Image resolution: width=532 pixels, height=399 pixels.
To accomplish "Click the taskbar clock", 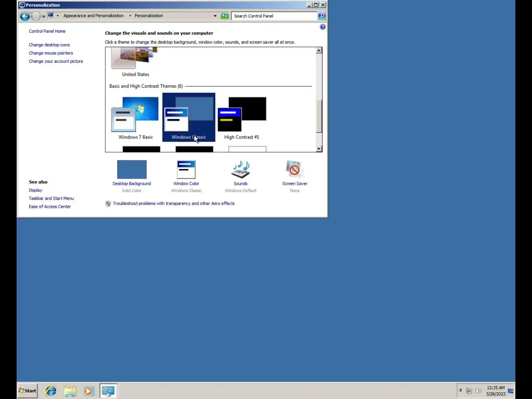I will click(x=495, y=391).
